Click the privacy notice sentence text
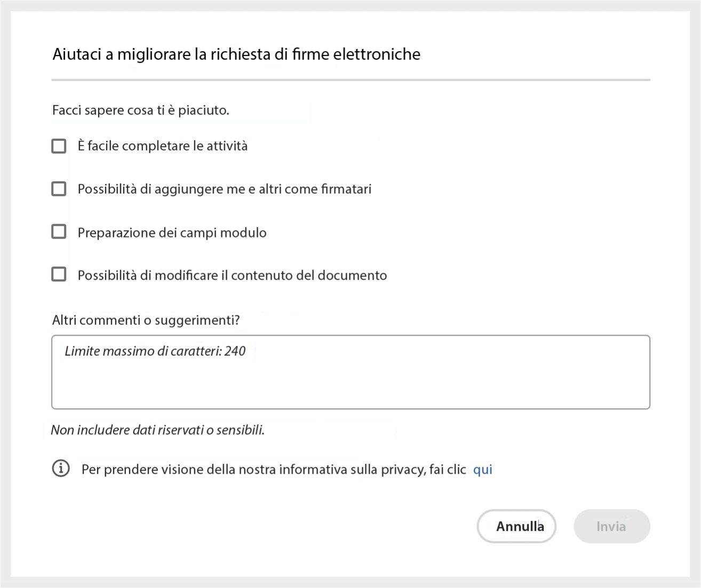701x588 pixels. [275, 468]
